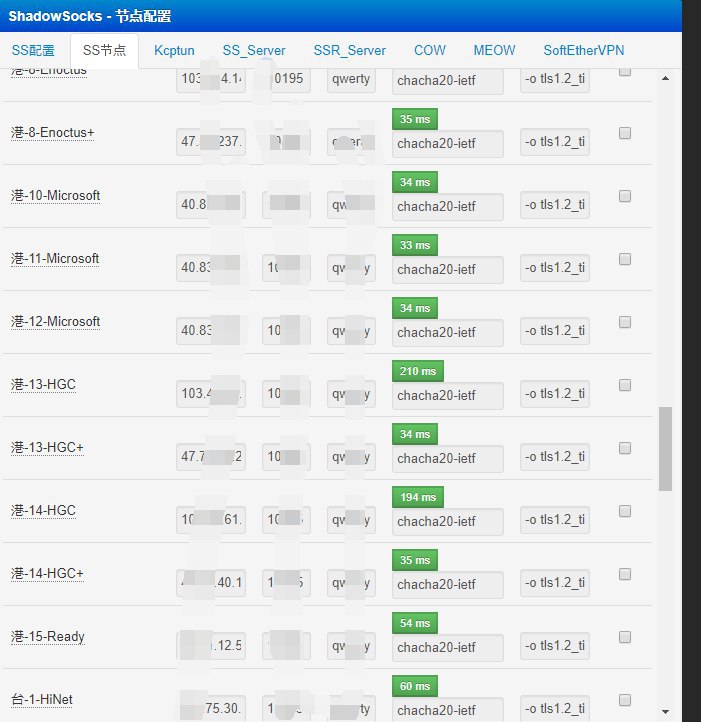Image resolution: width=701 pixels, height=722 pixels.
Task: Click the 210 ms latency badge
Action: [x=417, y=372]
